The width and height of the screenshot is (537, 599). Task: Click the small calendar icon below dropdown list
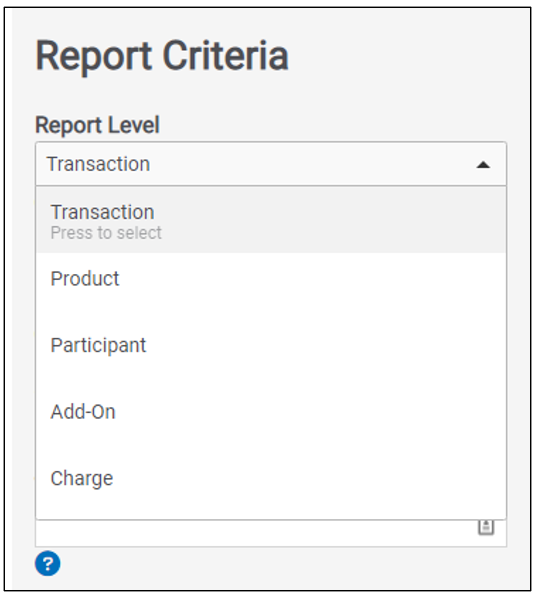click(486, 528)
